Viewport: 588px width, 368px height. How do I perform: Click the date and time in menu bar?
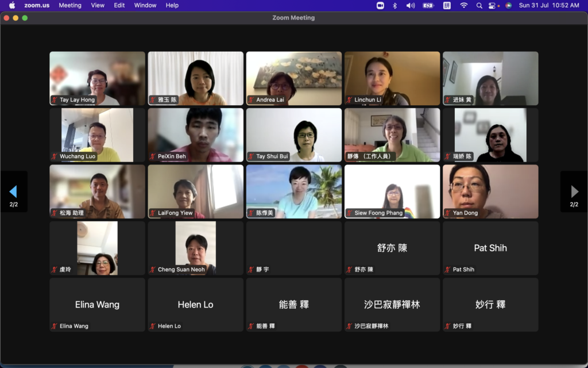point(549,5)
